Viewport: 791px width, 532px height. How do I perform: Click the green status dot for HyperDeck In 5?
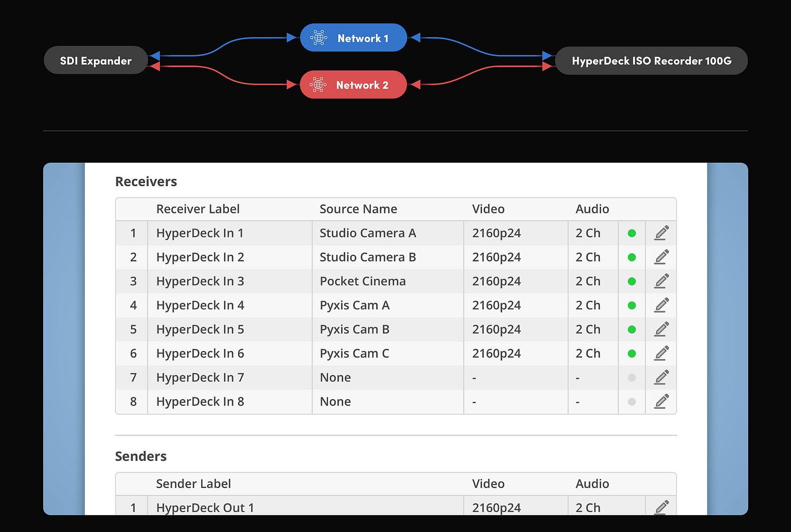point(632,329)
